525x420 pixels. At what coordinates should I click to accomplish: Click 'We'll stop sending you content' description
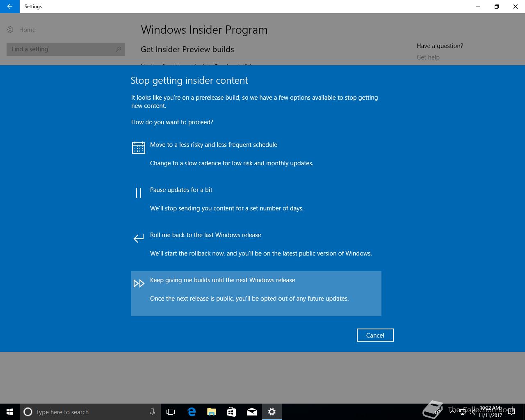pos(227,208)
